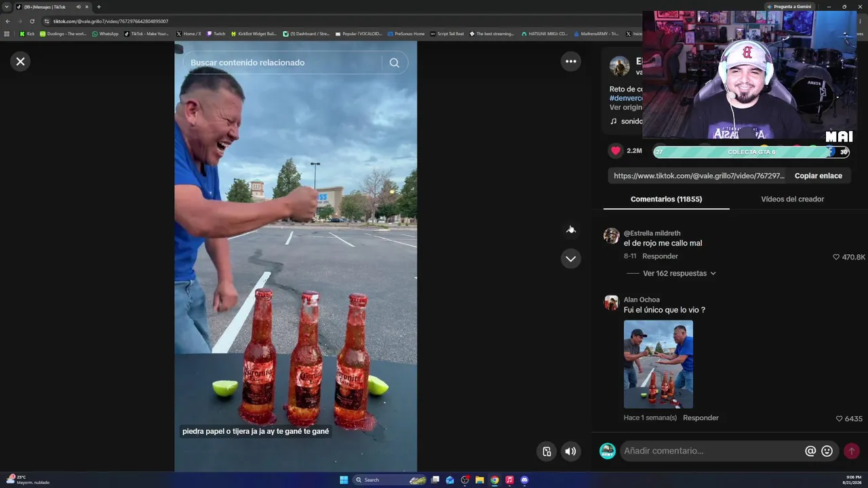Screen dimensions: 868x488
Task: Open Discord from the taskbar
Action: pos(524,480)
